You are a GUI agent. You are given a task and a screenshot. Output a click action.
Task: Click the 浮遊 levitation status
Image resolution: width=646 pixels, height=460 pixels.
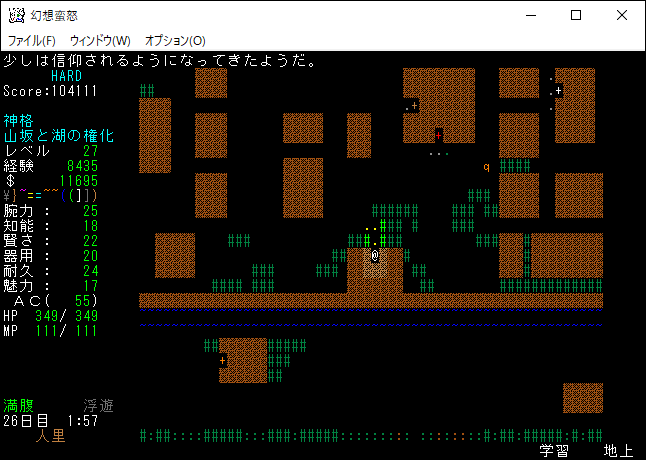[98, 406]
